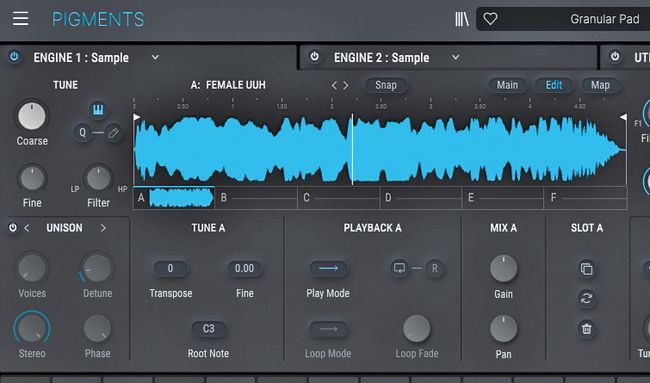Click the Slot A copy icon
This screenshot has height=383, width=650.
586,269
